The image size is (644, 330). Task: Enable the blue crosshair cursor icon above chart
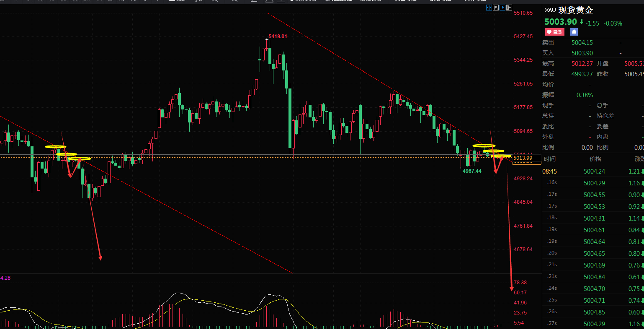point(489,7)
